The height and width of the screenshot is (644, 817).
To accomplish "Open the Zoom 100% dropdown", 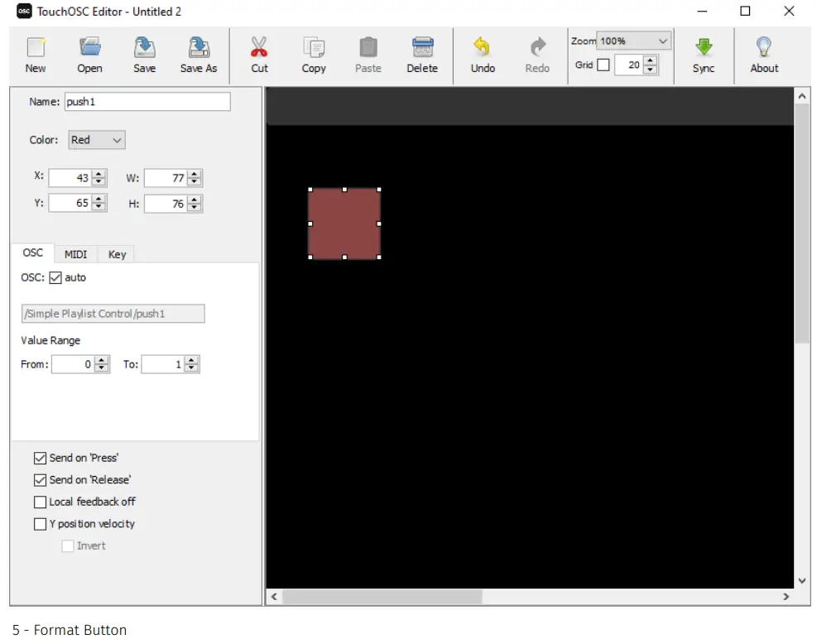I will [633, 41].
